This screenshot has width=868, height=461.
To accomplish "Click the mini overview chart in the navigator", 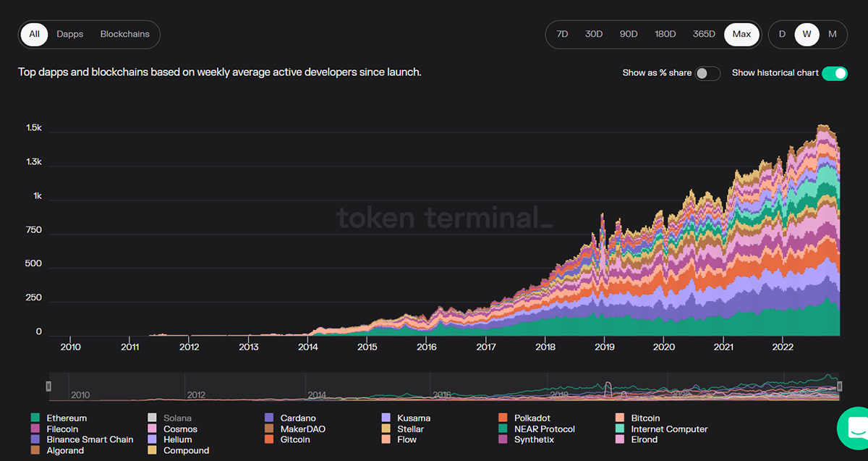I will [444, 386].
